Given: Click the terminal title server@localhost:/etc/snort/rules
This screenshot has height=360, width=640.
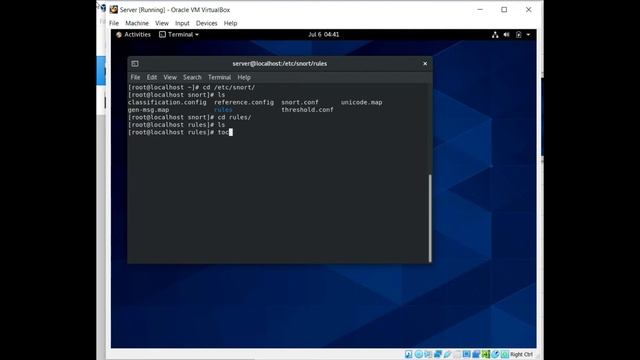Looking at the screenshot, I should [280, 64].
